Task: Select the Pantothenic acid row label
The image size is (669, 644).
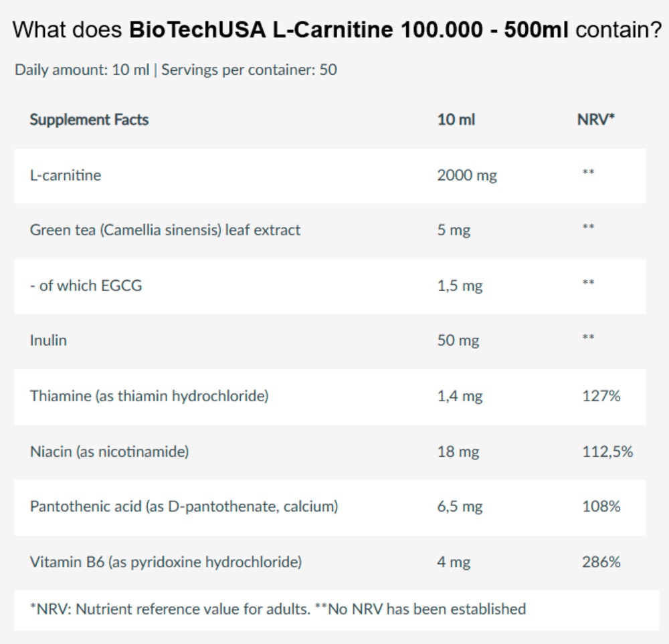Action: coord(184,507)
